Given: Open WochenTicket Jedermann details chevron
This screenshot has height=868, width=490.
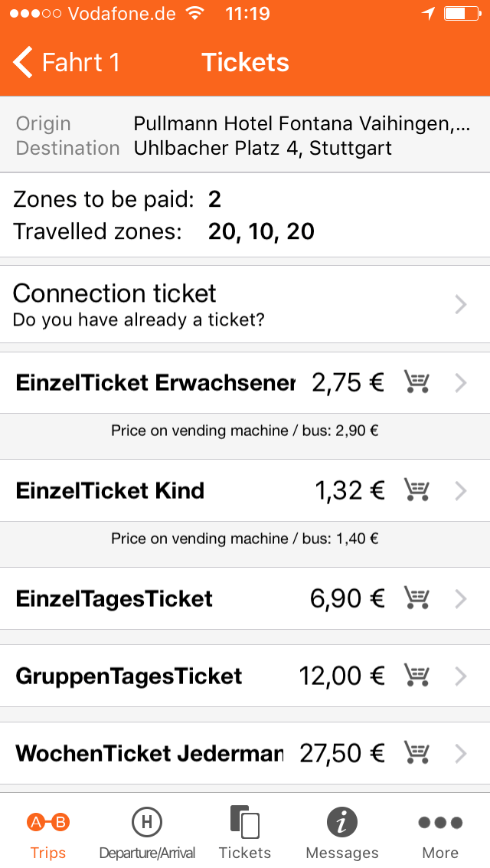Looking at the screenshot, I should (x=461, y=753).
